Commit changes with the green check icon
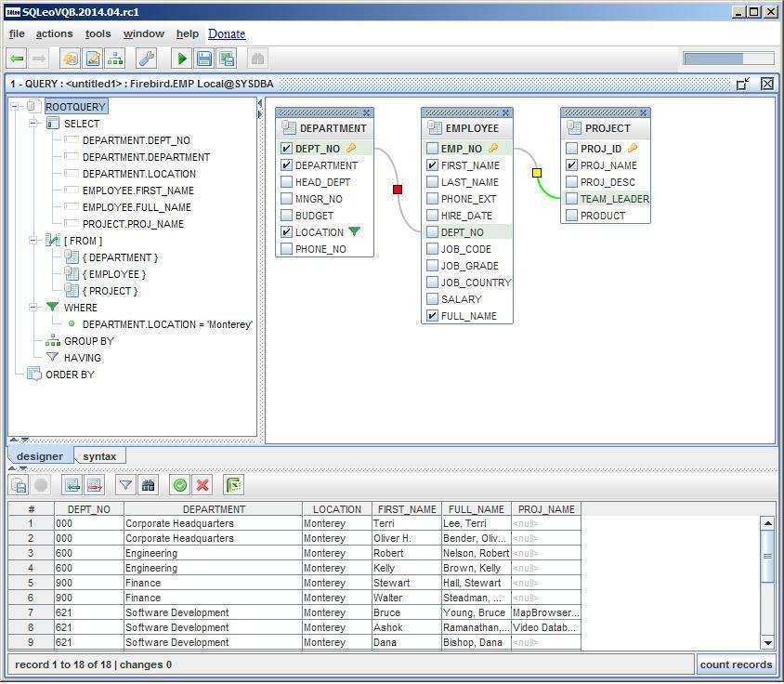 point(178,484)
